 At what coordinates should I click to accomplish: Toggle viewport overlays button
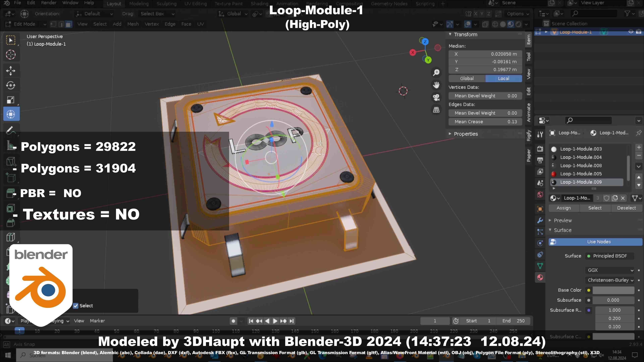point(467,24)
